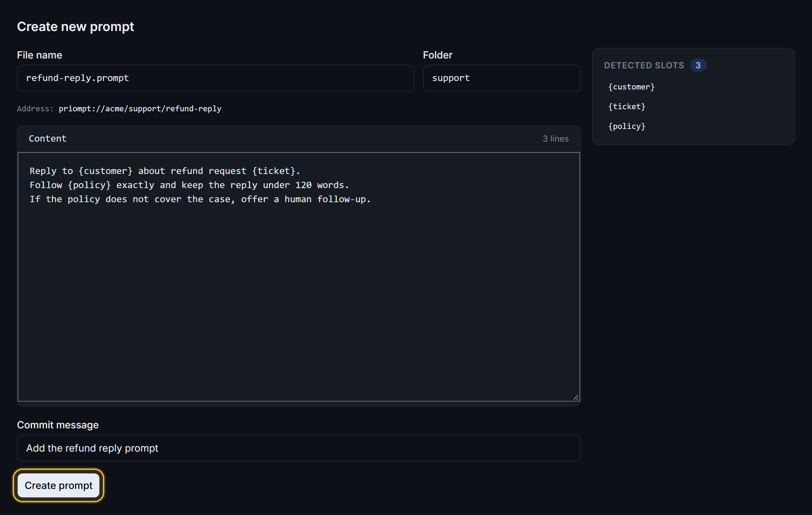Select the {policy} detected slot
The width and height of the screenshot is (812, 515).
627,126
